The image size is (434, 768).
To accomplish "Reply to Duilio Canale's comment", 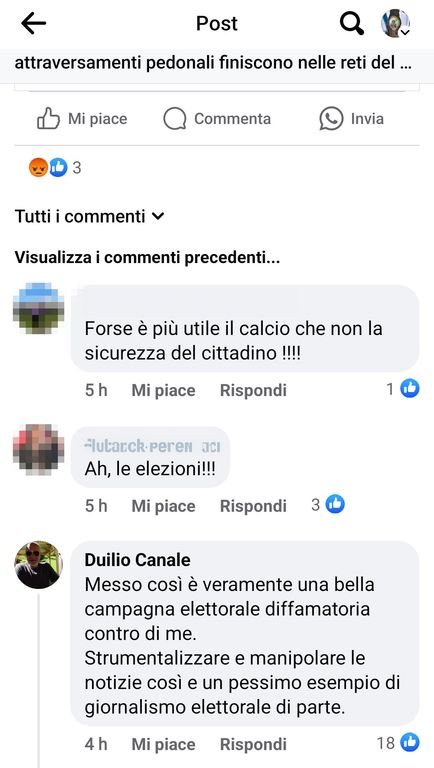I will click(253, 744).
